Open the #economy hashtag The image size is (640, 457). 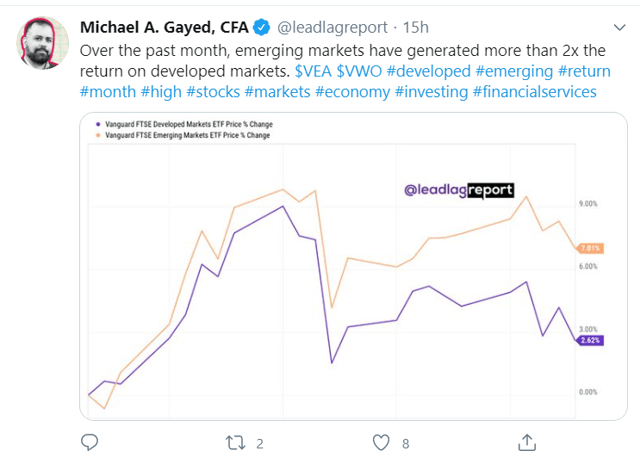click(x=353, y=92)
